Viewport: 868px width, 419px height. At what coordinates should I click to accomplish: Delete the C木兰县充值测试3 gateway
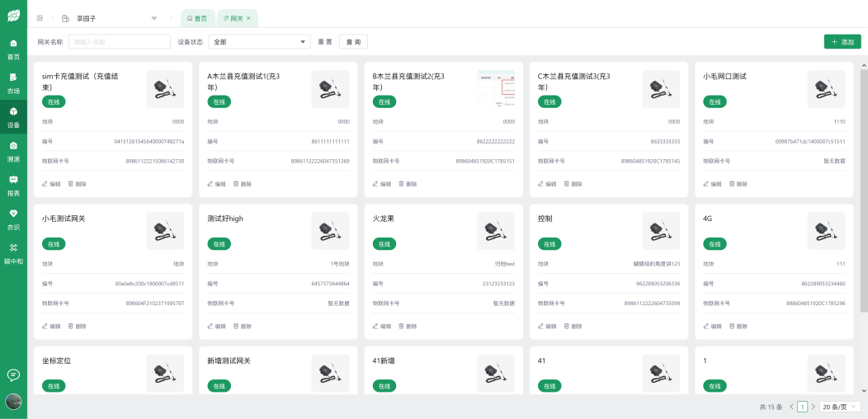[x=573, y=184]
